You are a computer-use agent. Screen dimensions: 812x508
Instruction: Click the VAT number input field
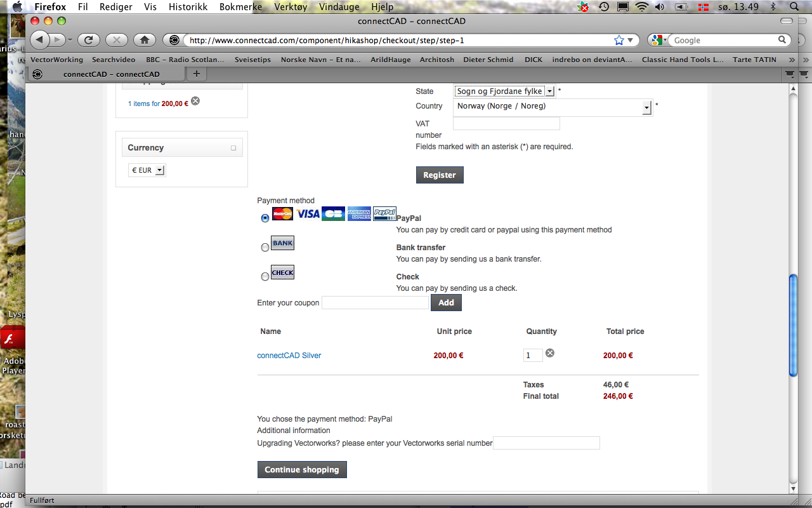click(x=506, y=123)
